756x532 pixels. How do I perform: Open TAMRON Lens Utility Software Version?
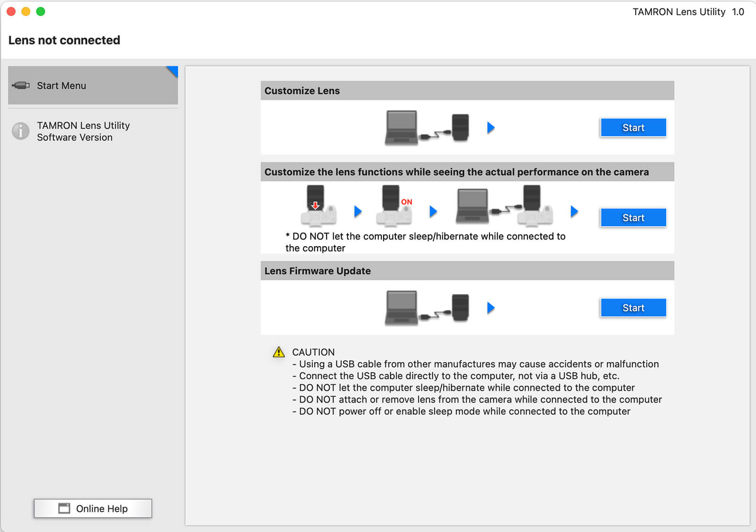(83, 131)
